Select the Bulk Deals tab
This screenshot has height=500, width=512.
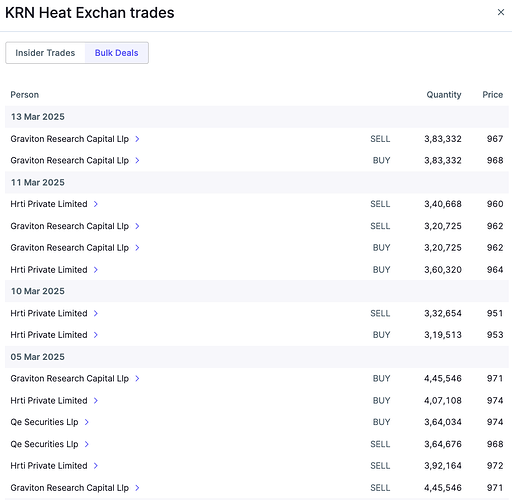(x=116, y=53)
